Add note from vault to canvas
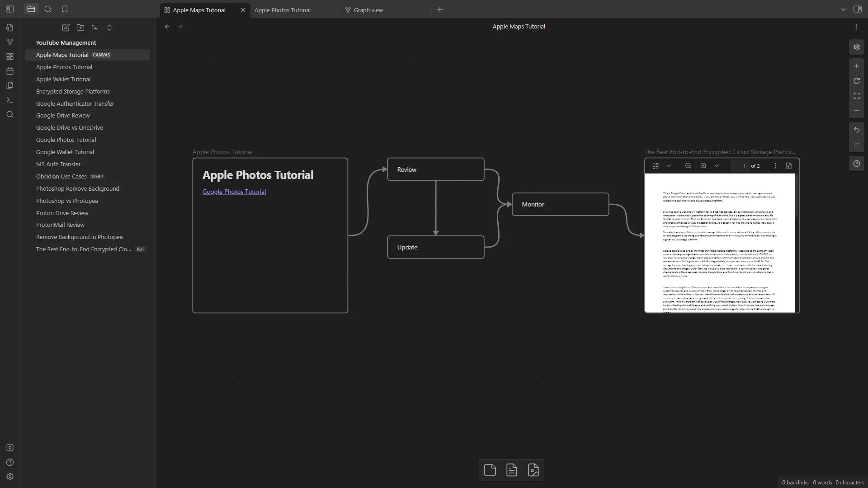868x488 pixels. (x=512, y=470)
